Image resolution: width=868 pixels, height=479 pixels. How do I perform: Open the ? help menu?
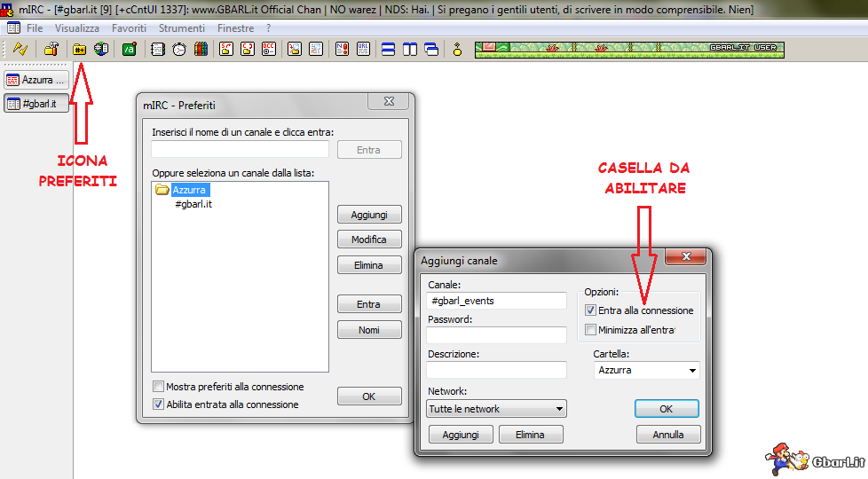(x=269, y=28)
